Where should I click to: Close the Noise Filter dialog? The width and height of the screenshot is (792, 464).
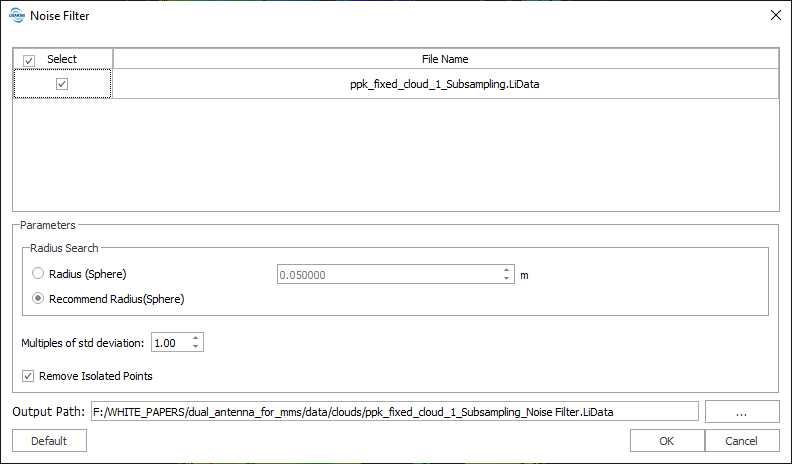tap(775, 15)
